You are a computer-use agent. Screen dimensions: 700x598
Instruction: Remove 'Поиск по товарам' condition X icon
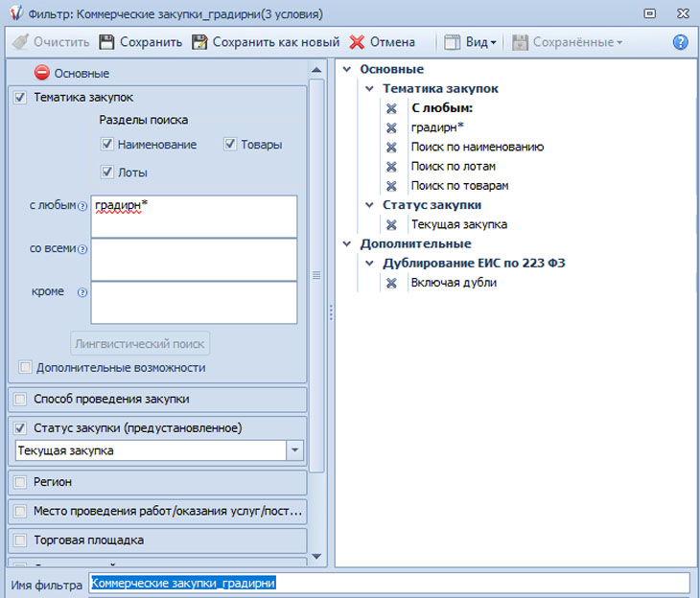tap(391, 186)
